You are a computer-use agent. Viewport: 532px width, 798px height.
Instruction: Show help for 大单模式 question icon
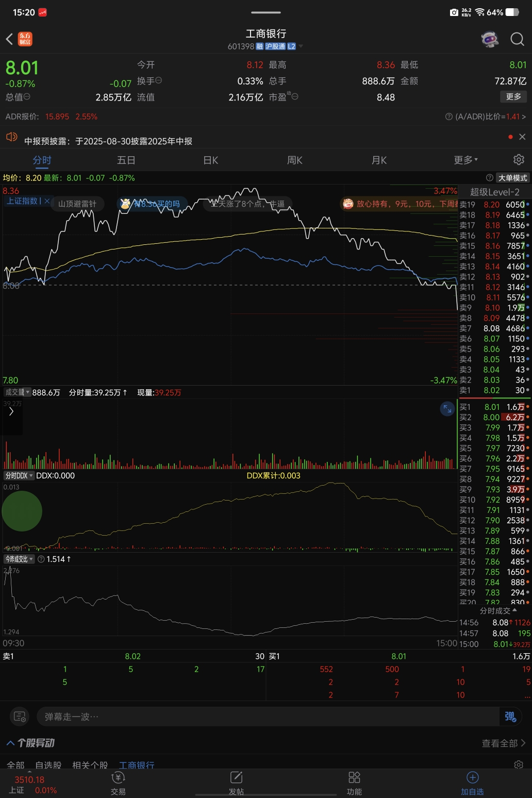tap(490, 178)
